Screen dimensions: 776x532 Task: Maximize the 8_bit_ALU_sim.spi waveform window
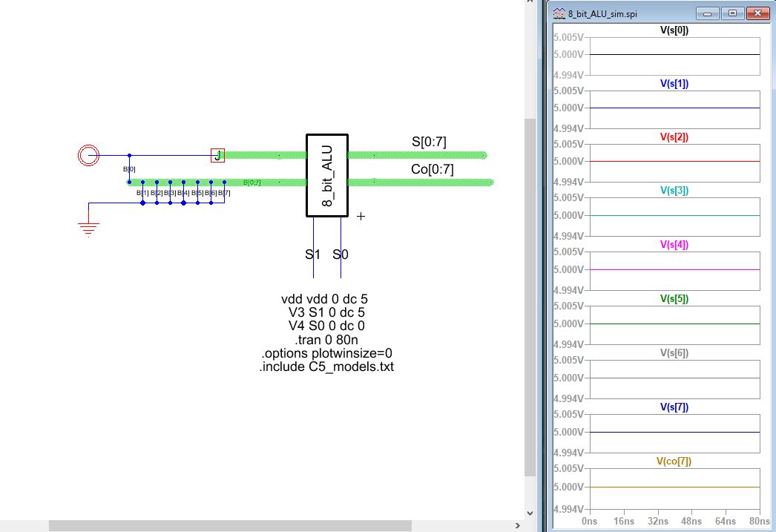click(731, 13)
